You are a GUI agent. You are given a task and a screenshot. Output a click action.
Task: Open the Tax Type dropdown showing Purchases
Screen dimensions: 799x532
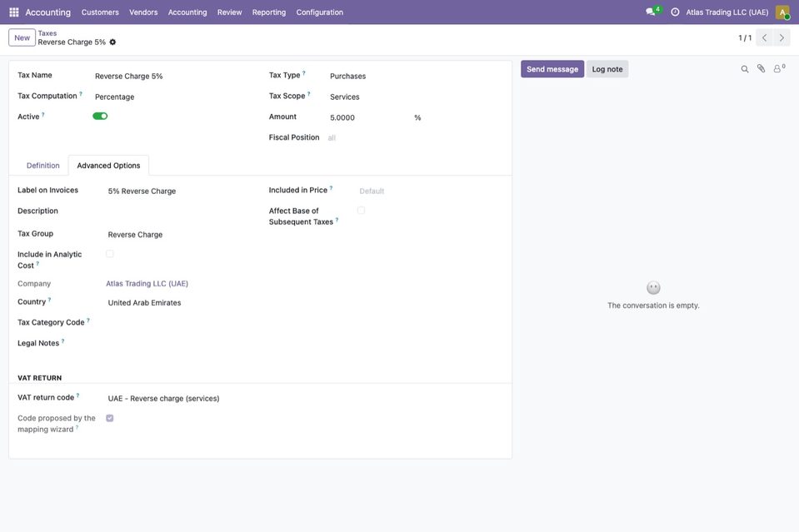coord(415,76)
